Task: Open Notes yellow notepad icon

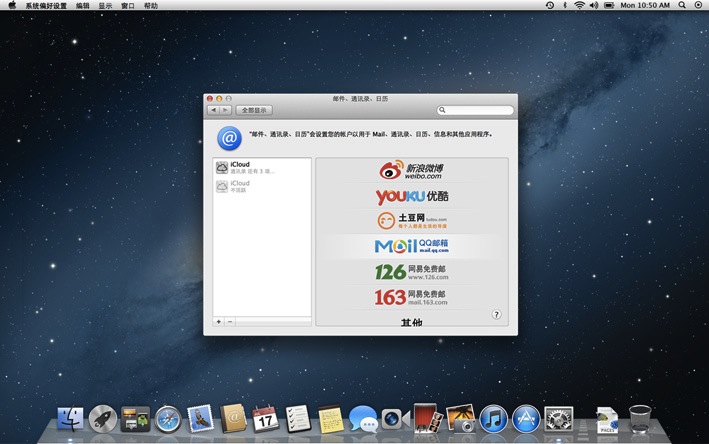Action: click(x=331, y=419)
